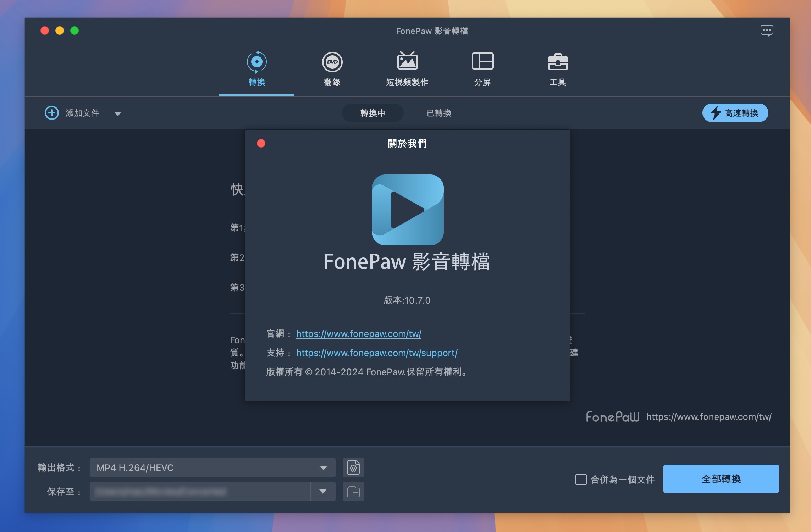Viewport: 811px width, 532px height.
Task: Open the 轉換 converter tab
Action: [257, 70]
